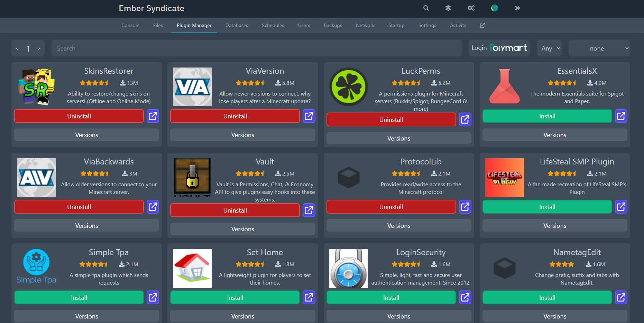This screenshot has width=644, height=323.
Task: Open the server list layers icon
Action: click(448, 8)
